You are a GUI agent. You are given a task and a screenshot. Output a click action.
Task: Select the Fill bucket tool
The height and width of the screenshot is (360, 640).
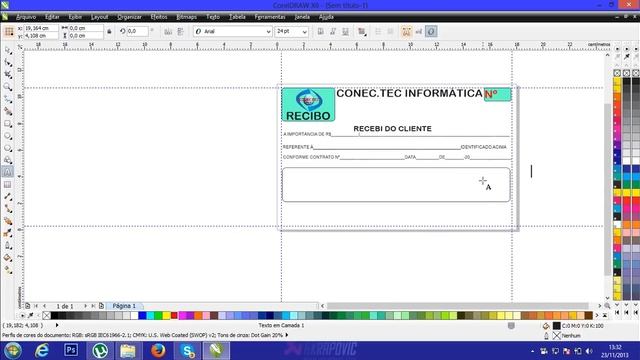click(x=8, y=258)
